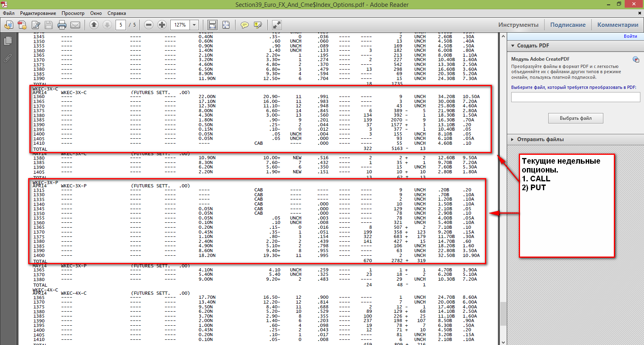Screen dimensions: 644x345
Task: Zoom out using the minus button
Action: tap(149, 25)
